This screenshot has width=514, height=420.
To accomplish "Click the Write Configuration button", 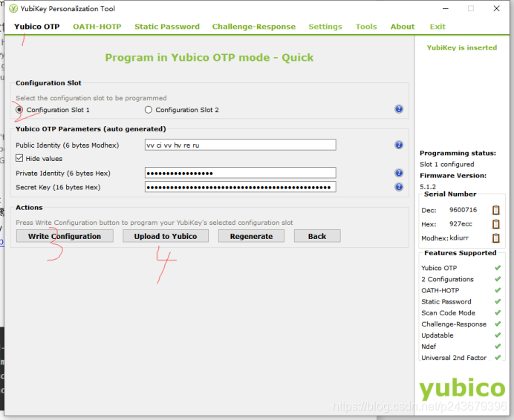I will click(x=65, y=236).
